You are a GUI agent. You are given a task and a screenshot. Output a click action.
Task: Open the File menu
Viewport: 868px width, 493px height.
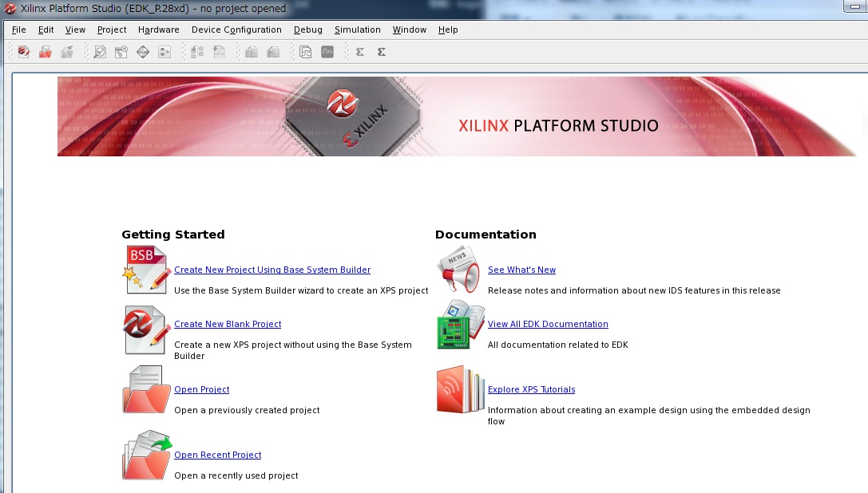19,30
